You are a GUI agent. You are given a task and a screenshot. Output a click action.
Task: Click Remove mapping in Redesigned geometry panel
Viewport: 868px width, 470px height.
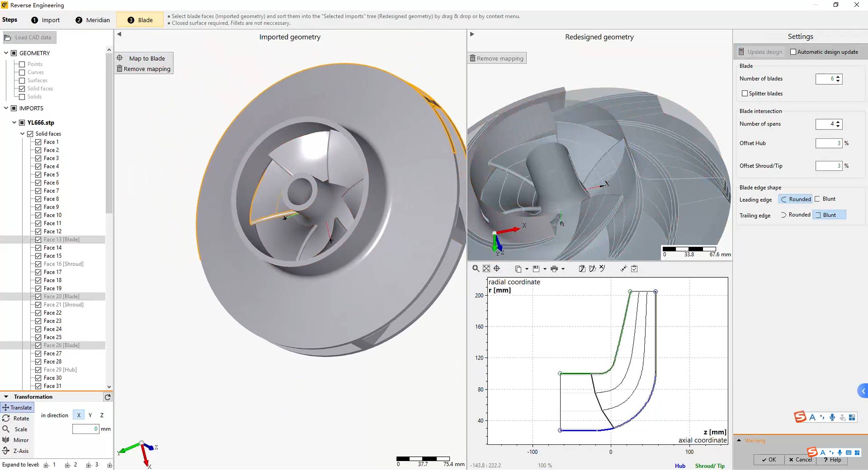click(497, 58)
